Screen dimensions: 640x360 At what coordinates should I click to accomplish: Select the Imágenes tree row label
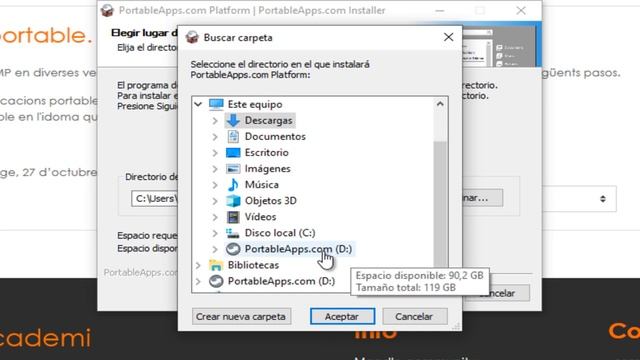click(268, 169)
